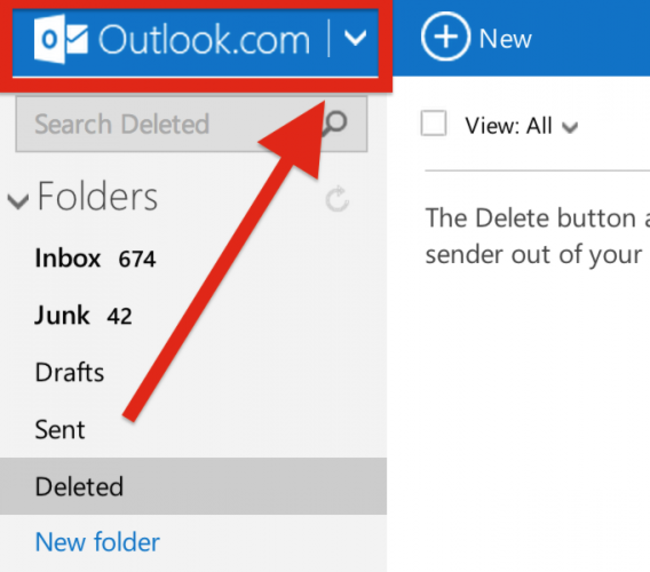Click the New plus circle icon
The width and height of the screenshot is (650, 572).
446,37
